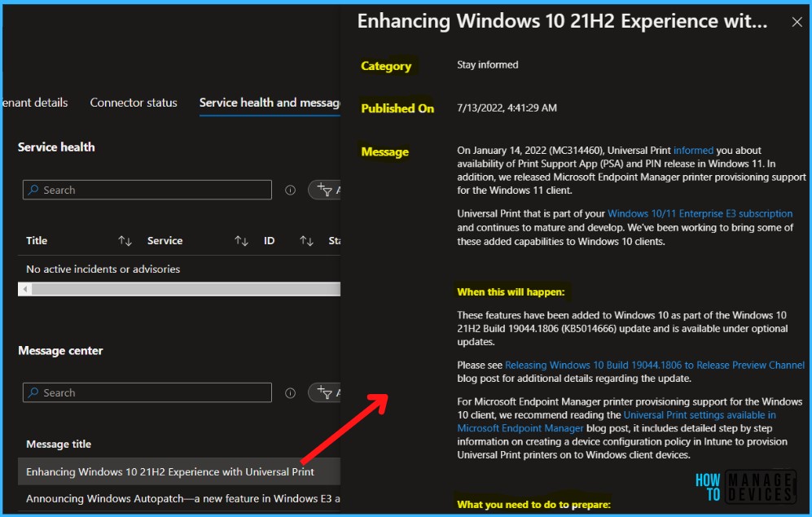
Task: Click the 'Stay informed' category value
Action: pos(487,64)
